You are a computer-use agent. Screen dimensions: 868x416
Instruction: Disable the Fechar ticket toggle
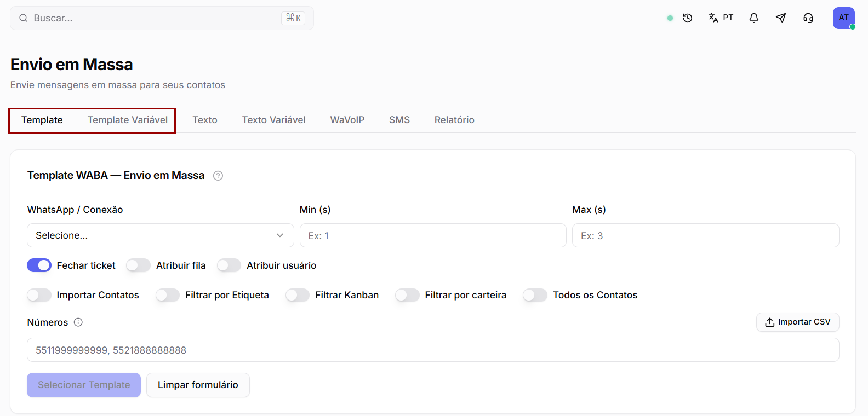pos(39,265)
